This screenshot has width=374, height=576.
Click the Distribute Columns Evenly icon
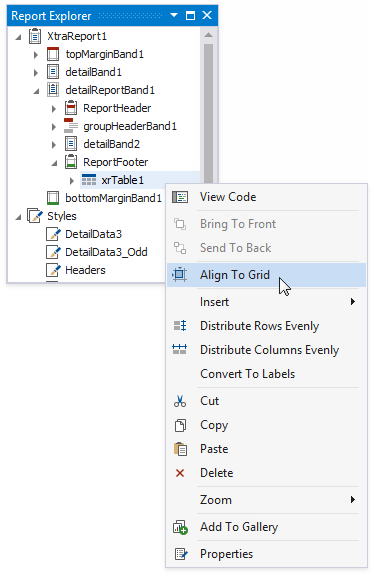tap(180, 349)
